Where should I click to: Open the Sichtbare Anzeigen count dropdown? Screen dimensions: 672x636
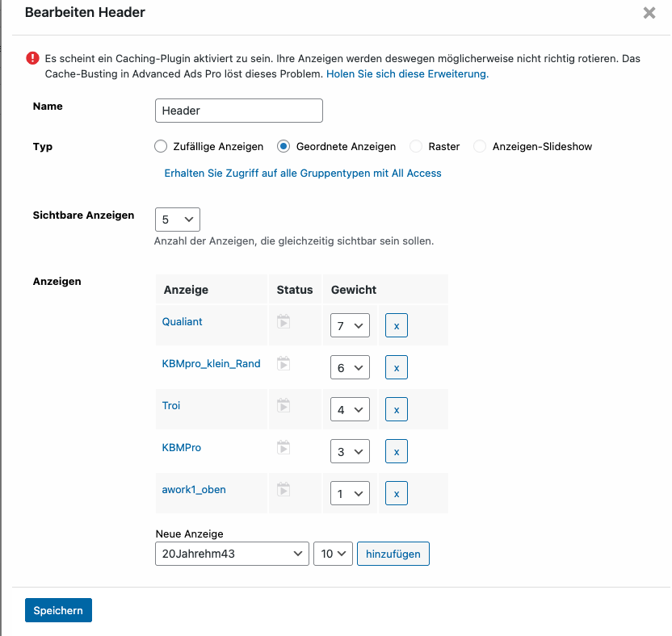pyautogui.click(x=178, y=220)
